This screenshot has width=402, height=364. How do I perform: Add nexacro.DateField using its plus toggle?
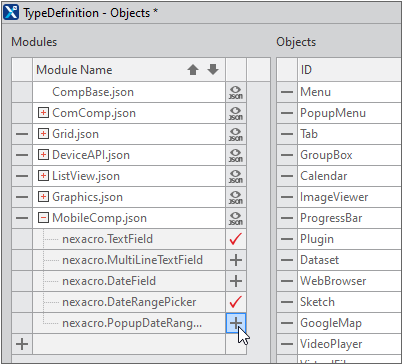pos(236,281)
